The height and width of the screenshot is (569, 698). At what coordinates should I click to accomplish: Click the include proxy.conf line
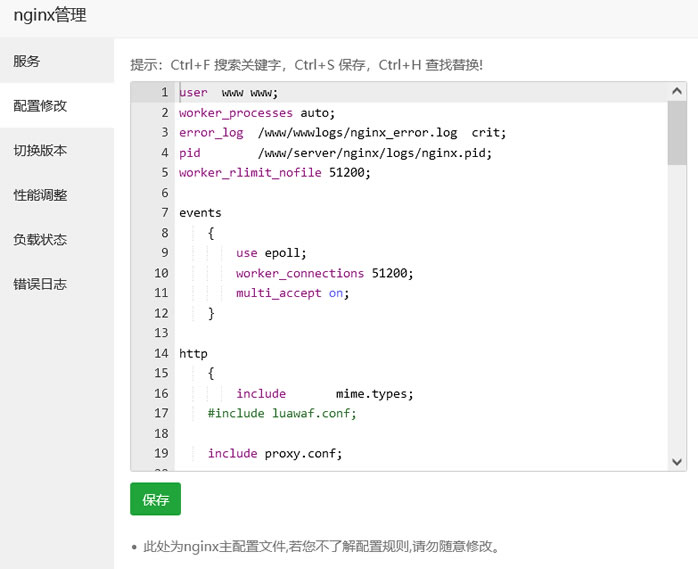pos(274,453)
